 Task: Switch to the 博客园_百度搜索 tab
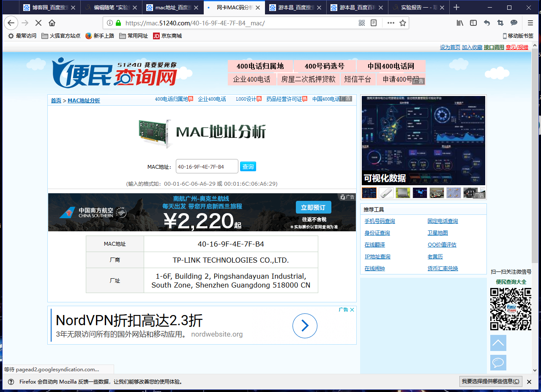[50, 8]
